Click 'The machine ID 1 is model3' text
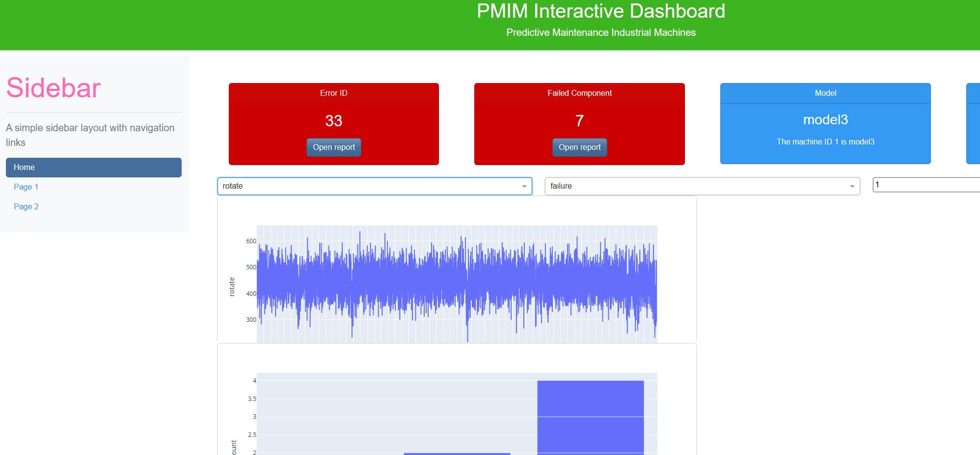Image resolution: width=980 pixels, height=455 pixels. click(x=825, y=142)
